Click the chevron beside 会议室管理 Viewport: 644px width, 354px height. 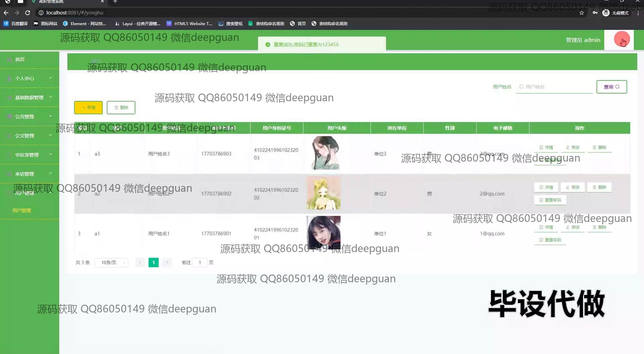pos(50,154)
